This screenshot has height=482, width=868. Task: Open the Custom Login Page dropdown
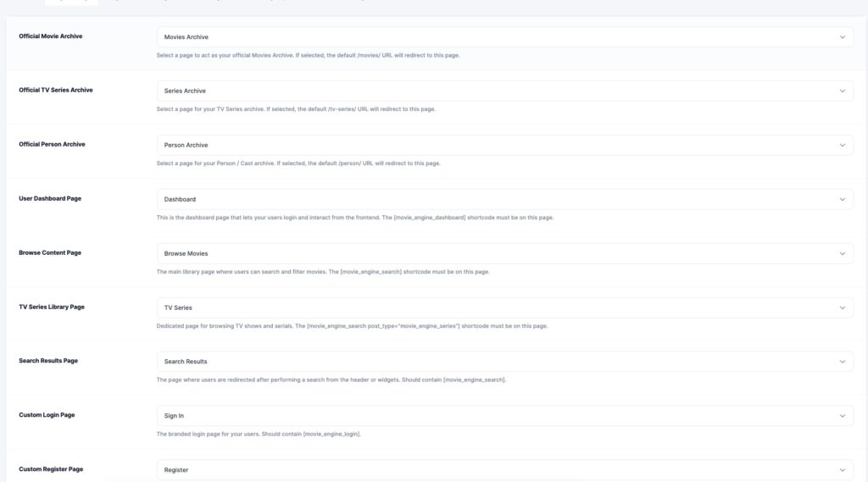tap(504, 416)
